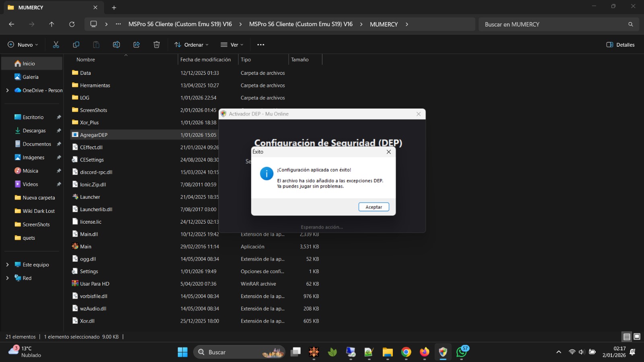Toggle the Detalles pane
Viewport: 644px width, 362px height.
click(620, 45)
